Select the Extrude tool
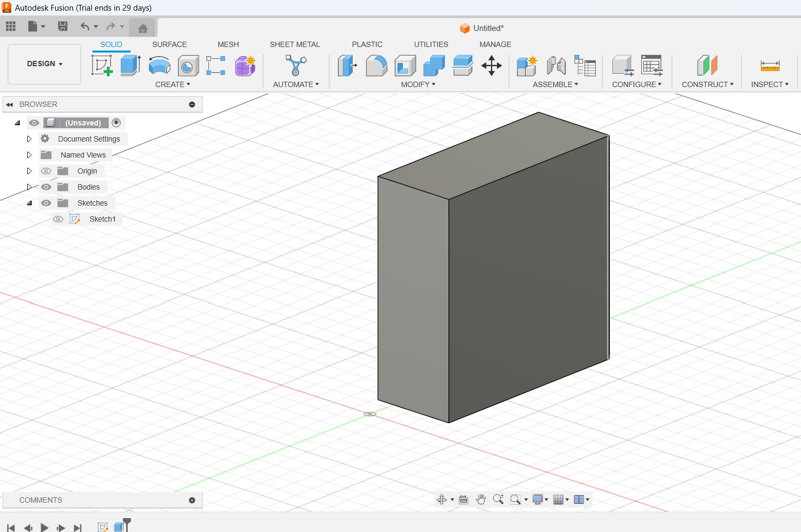801x532 pixels. pyautogui.click(x=130, y=66)
